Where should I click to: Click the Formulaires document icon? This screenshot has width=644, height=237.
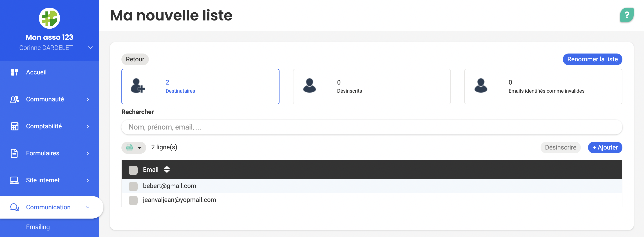(14, 153)
